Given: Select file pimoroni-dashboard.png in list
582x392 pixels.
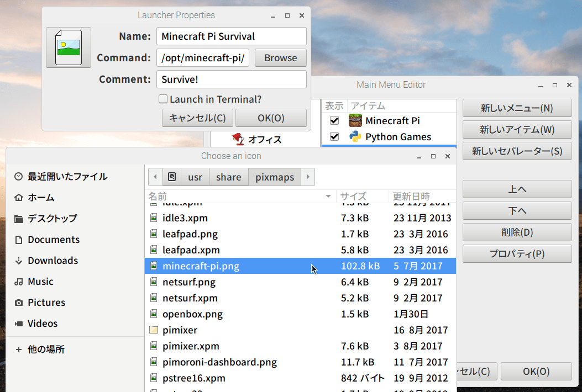Looking at the screenshot, I should pyautogui.click(x=300, y=362).
